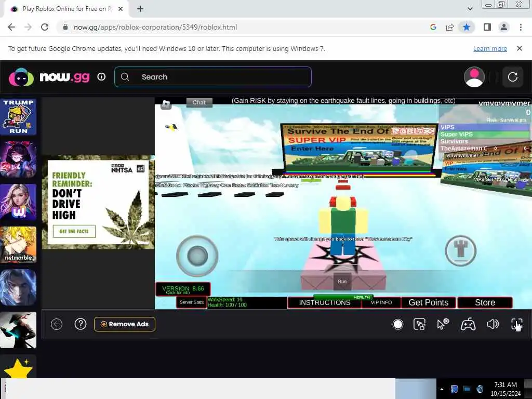Open the Chrome profile icon

coord(504,27)
